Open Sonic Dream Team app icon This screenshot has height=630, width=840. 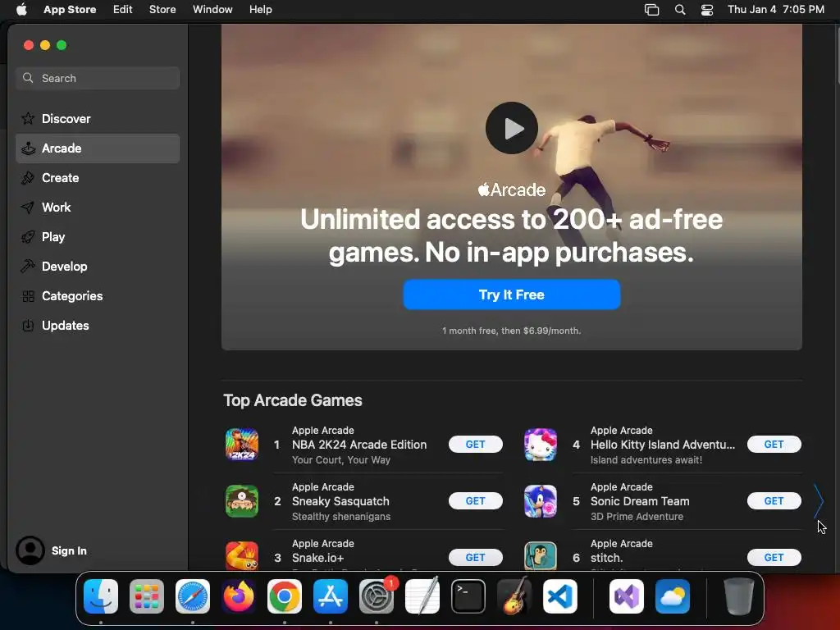pyautogui.click(x=540, y=501)
